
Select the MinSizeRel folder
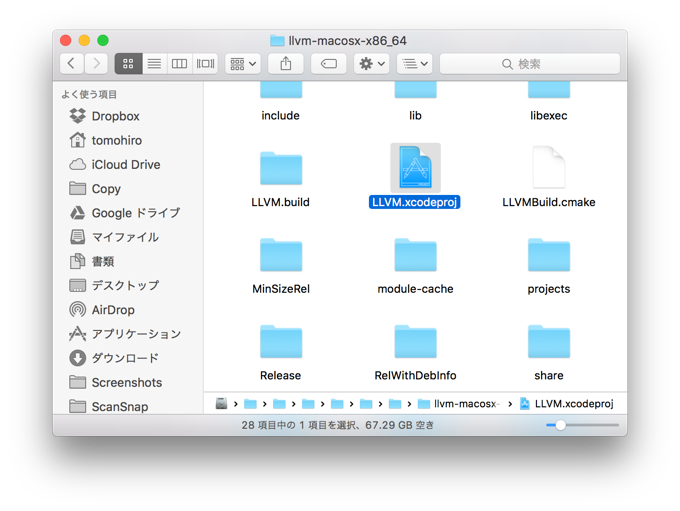click(x=281, y=255)
